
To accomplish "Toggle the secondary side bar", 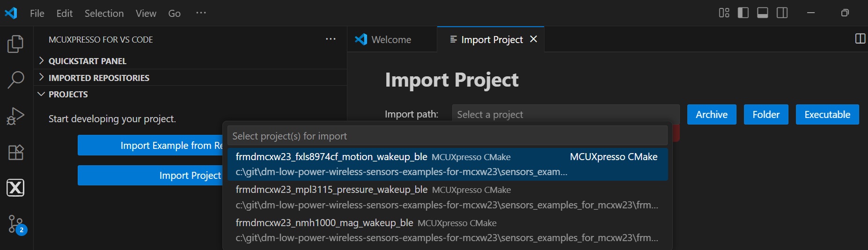I will point(782,13).
